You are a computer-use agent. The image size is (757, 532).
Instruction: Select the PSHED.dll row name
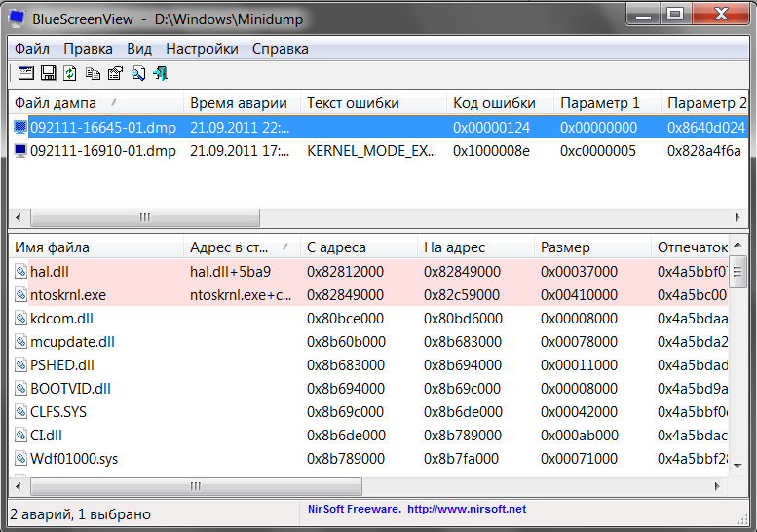tap(61, 365)
